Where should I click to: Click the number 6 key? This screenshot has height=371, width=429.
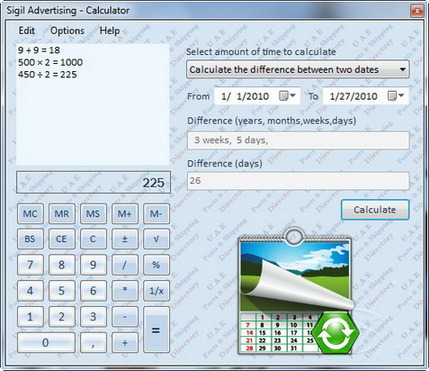[x=93, y=291]
